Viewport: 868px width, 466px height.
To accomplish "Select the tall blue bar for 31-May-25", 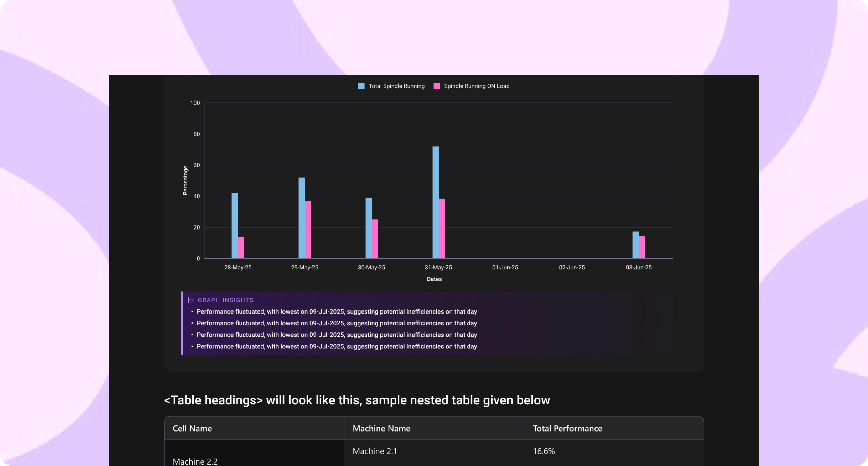I will (436, 203).
